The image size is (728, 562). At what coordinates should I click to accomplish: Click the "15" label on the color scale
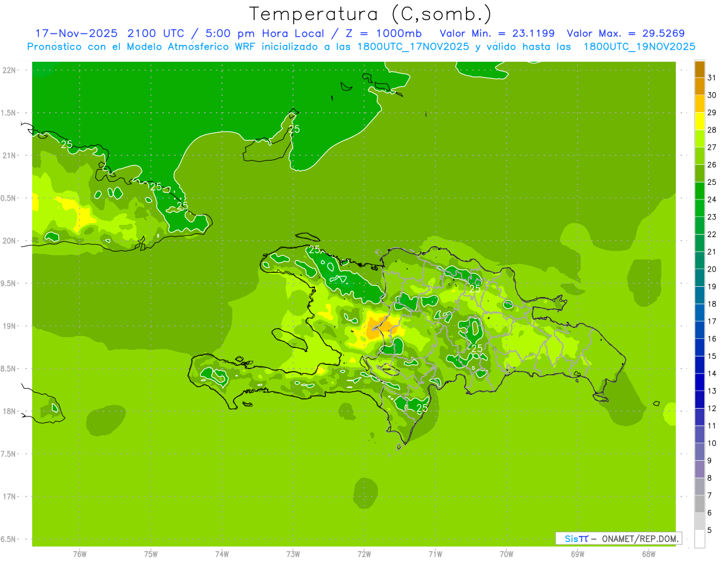pos(712,356)
